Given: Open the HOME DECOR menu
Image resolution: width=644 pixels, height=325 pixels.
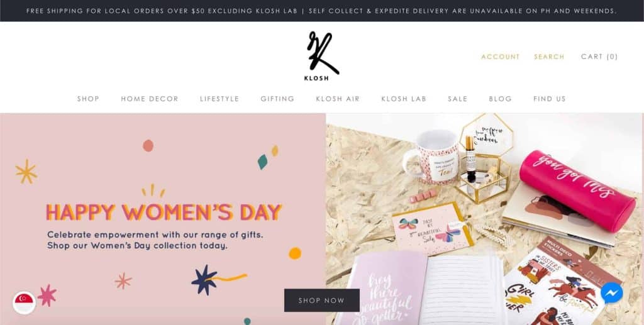Looking at the screenshot, I should coord(150,99).
